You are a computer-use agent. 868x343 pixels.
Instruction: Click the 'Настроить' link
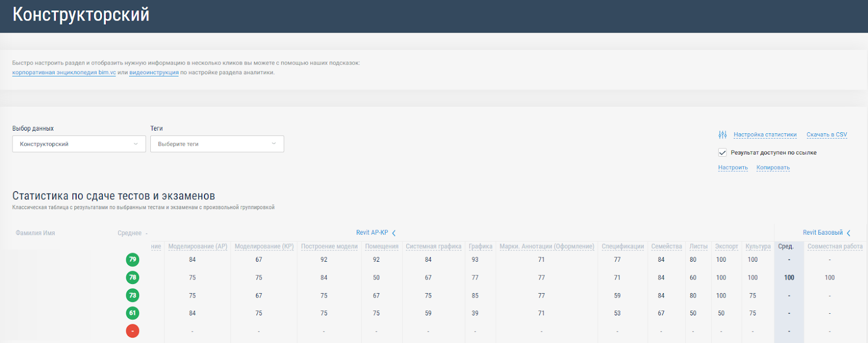pos(732,167)
